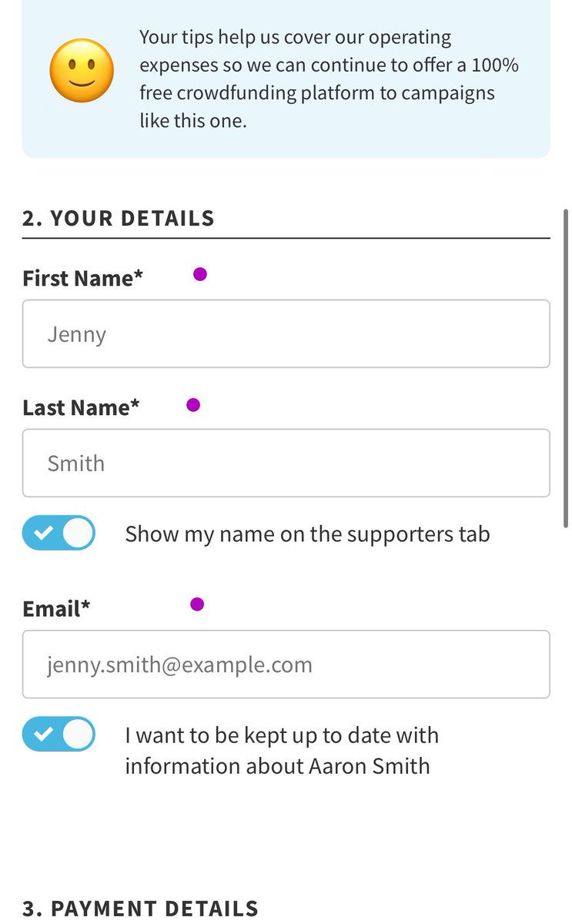Click the Email* label

click(x=56, y=608)
